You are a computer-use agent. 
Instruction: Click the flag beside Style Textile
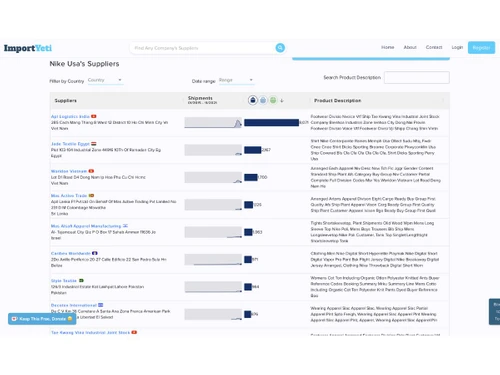coord(81,281)
